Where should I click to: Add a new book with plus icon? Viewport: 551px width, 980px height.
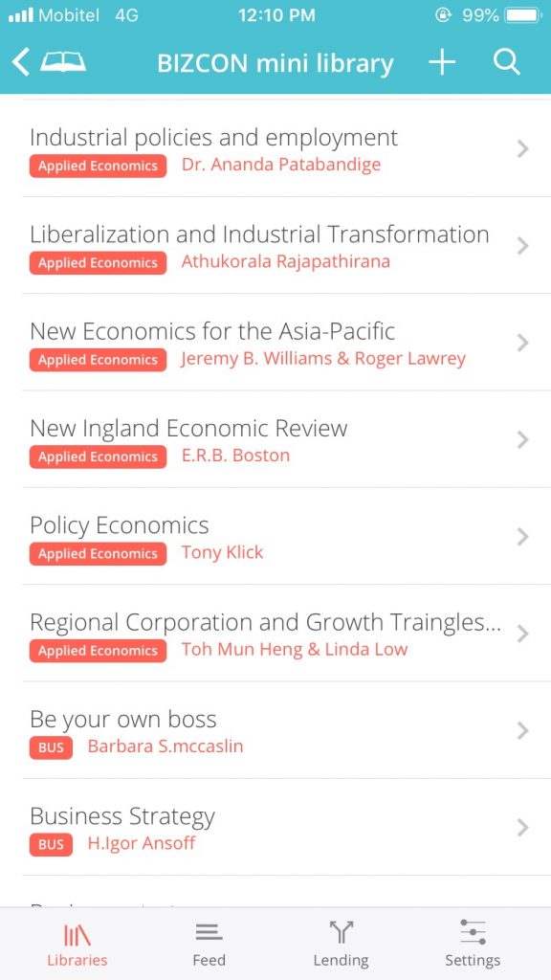pyautogui.click(x=442, y=62)
